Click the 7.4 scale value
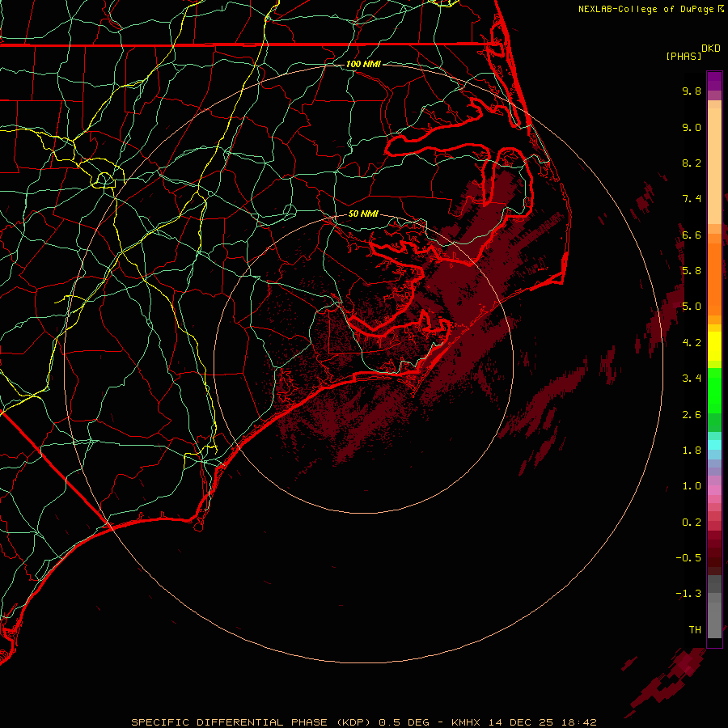 point(692,199)
